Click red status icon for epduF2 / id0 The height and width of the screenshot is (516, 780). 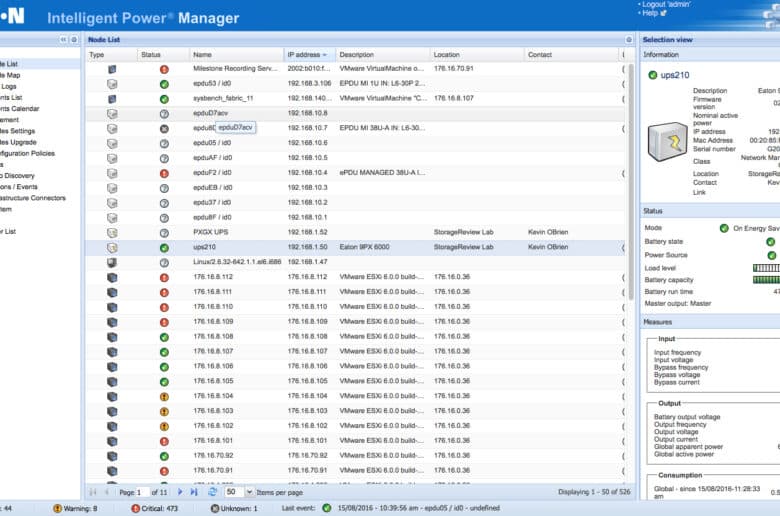[164, 174]
